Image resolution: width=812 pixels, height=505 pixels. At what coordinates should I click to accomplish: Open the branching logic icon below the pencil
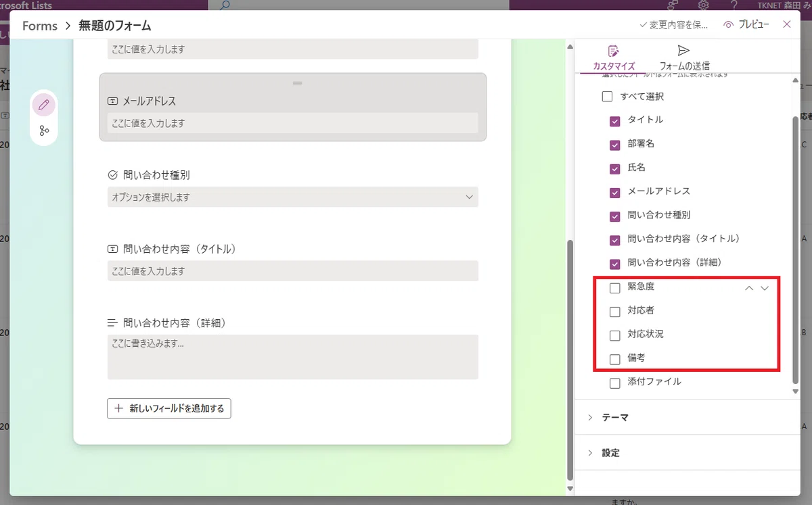point(44,131)
